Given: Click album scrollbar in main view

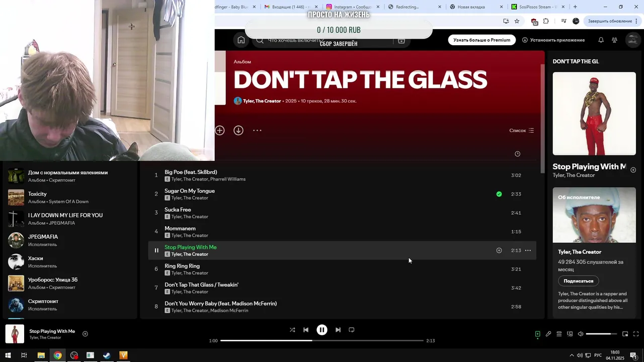Looking at the screenshot, I should pos(542,118).
